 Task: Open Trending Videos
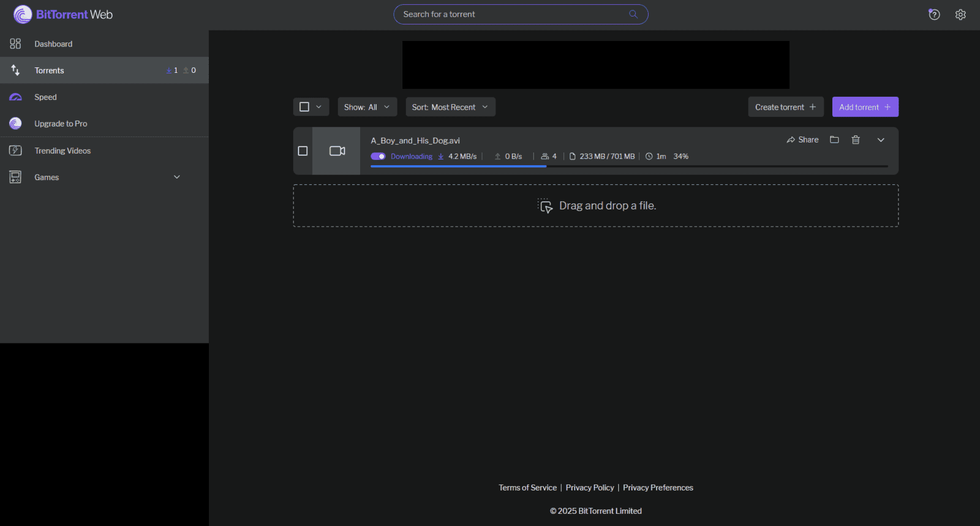coord(104,151)
